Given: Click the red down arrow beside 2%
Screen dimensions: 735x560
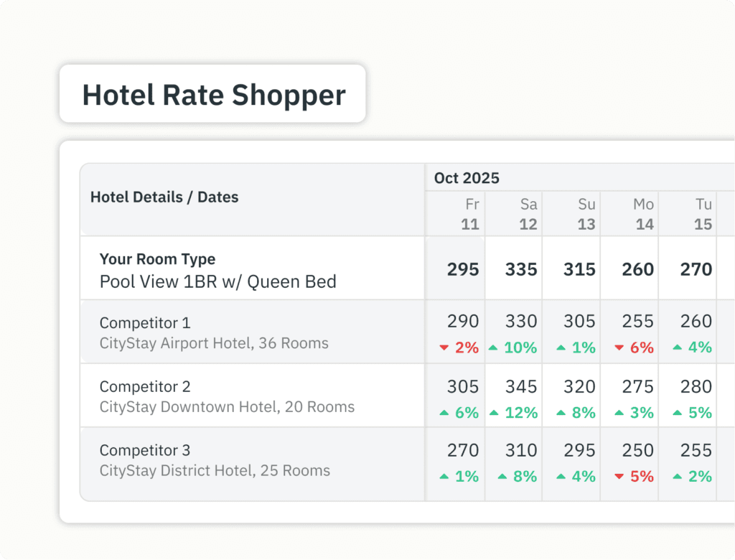Looking at the screenshot, I should [444, 348].
